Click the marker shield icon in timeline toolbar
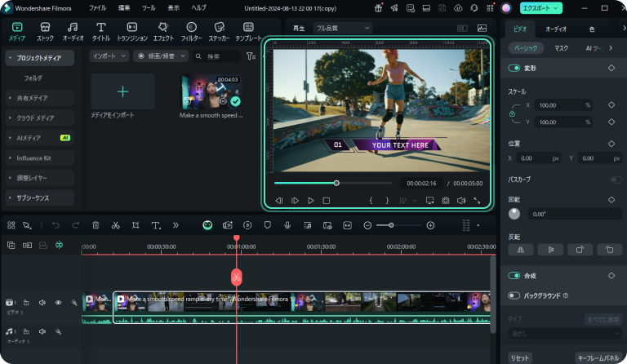Viewport: 627px width, 364px height. (267, 225)
